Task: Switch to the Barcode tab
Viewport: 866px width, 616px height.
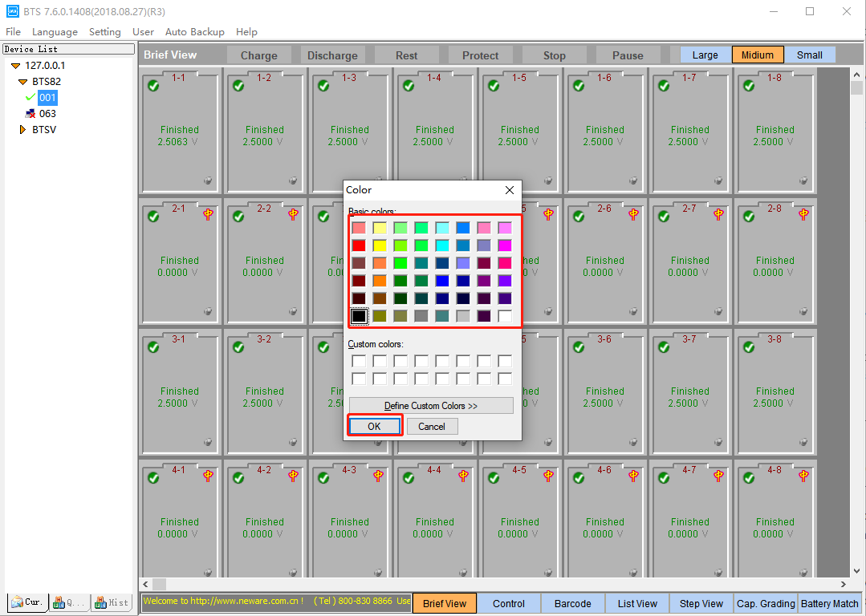Action: tap(573, 603)
